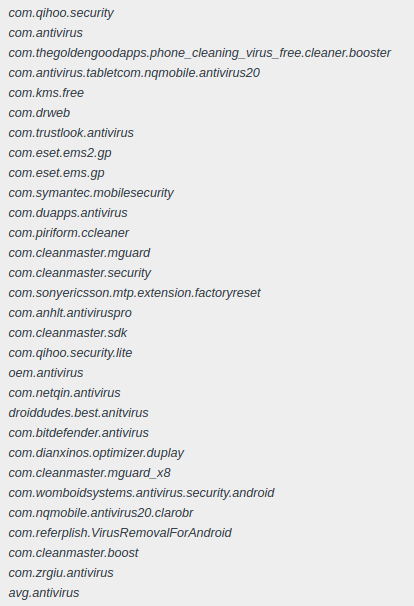Screen dimensions: 414x606
Task: Select the womboidsystems antivirus security line
Action: coord(141,493)
